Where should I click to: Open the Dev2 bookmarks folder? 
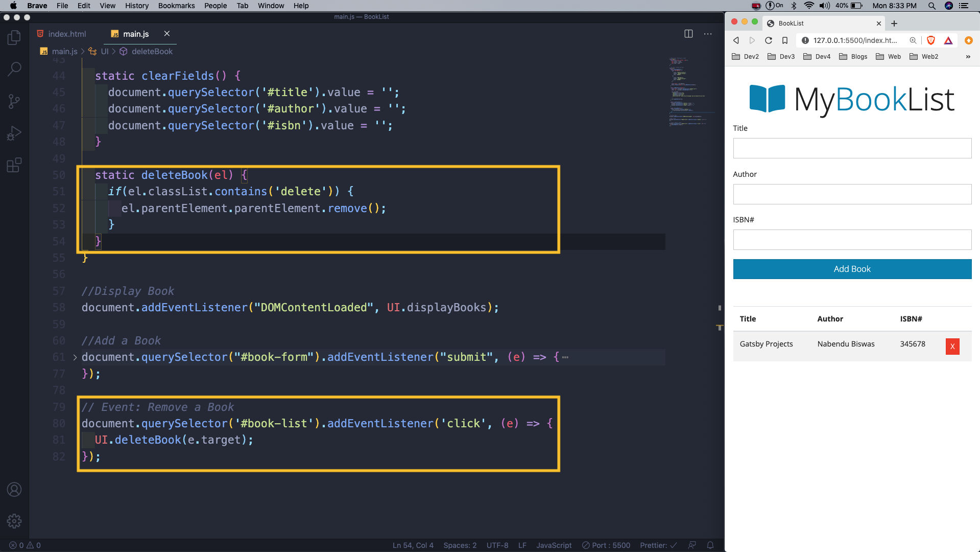746,57
